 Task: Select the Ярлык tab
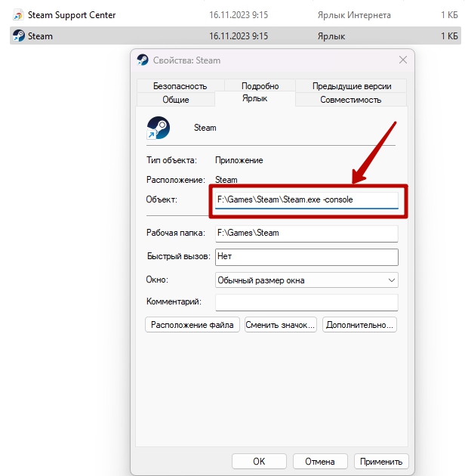255,99
